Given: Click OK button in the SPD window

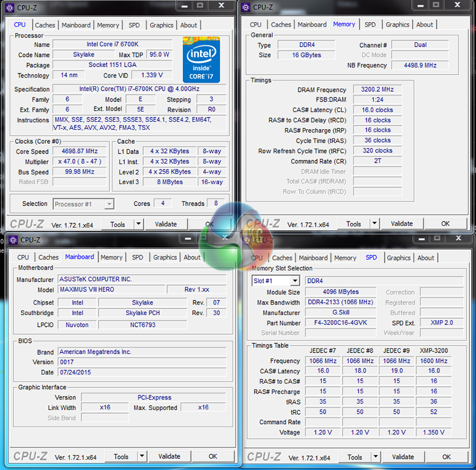Looking at the screenshot, I should 446,457.
